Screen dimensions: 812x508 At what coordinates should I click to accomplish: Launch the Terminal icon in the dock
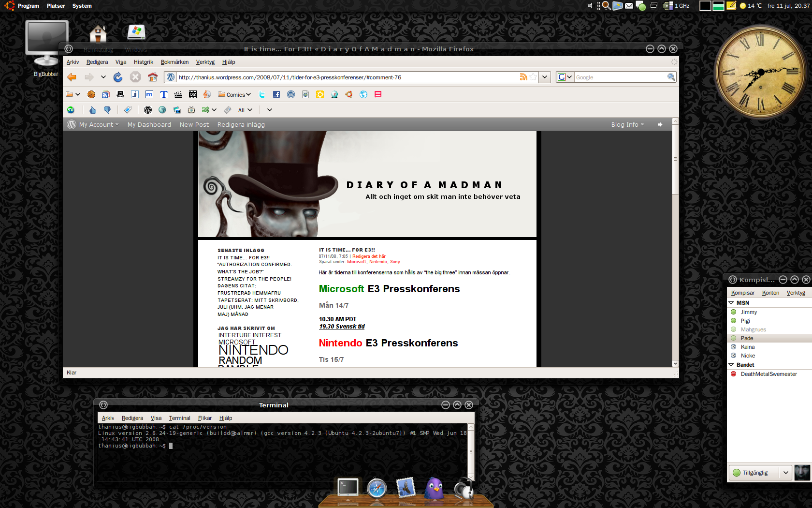pos(348,488)
